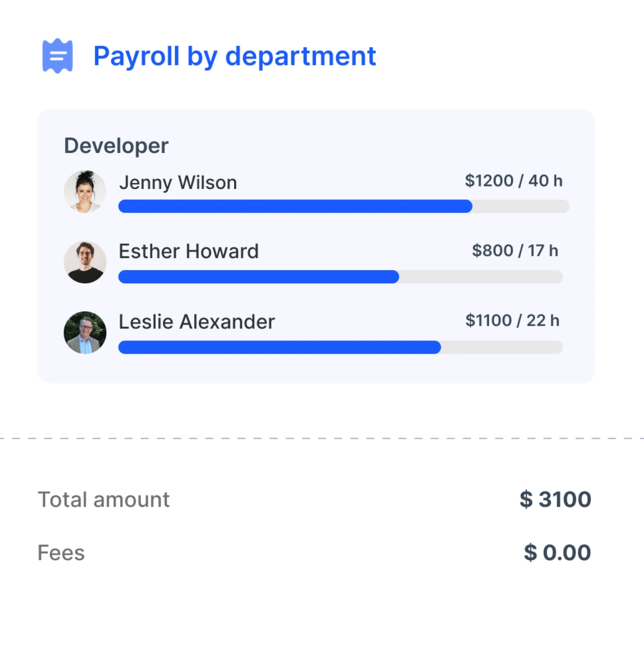644x658 pixels.
Task: Click the $ 0.00 fees value
Action: [557, 552]
